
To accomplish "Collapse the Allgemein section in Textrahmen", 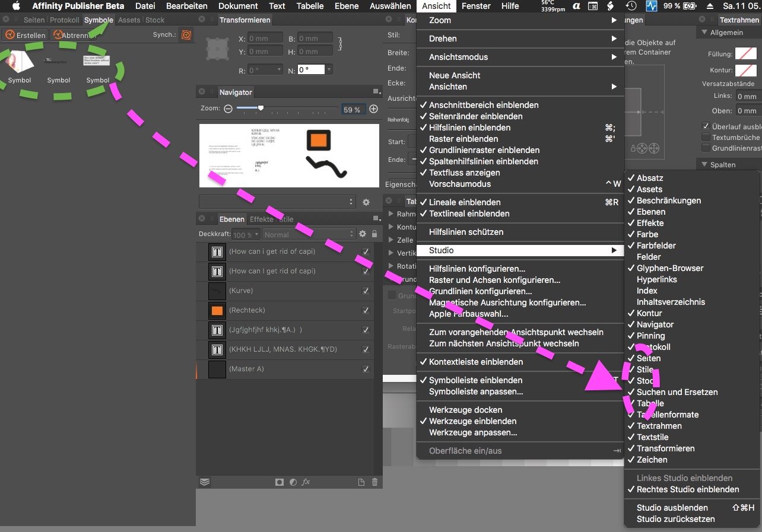I will click(704, 33).
